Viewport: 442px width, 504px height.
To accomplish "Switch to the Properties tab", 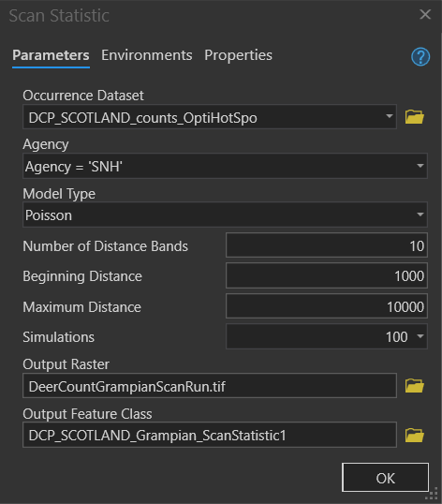I will coord(239,55).
